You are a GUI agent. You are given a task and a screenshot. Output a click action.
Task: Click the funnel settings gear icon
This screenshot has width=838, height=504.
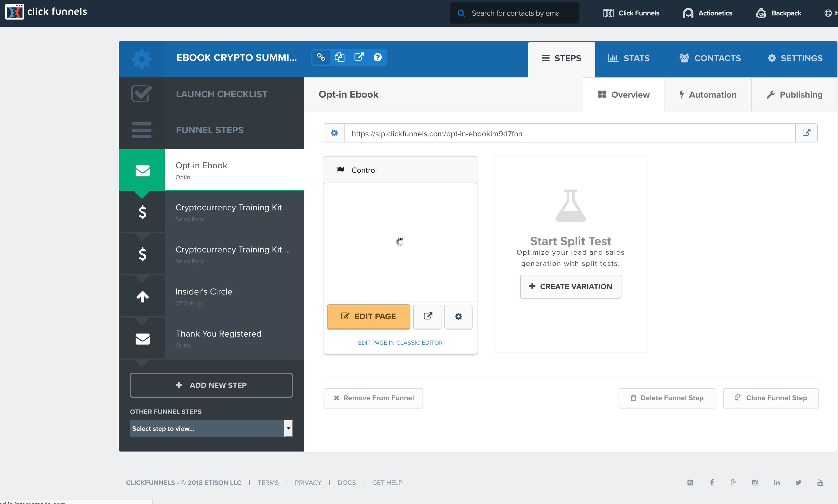pyautogui.click(x=142, y=59)
